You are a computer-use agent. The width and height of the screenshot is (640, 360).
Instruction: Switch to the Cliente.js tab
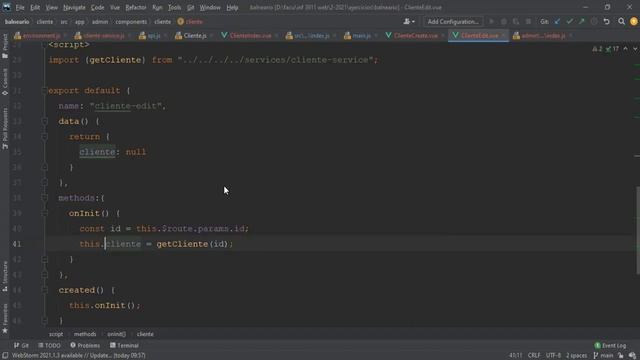192,36
